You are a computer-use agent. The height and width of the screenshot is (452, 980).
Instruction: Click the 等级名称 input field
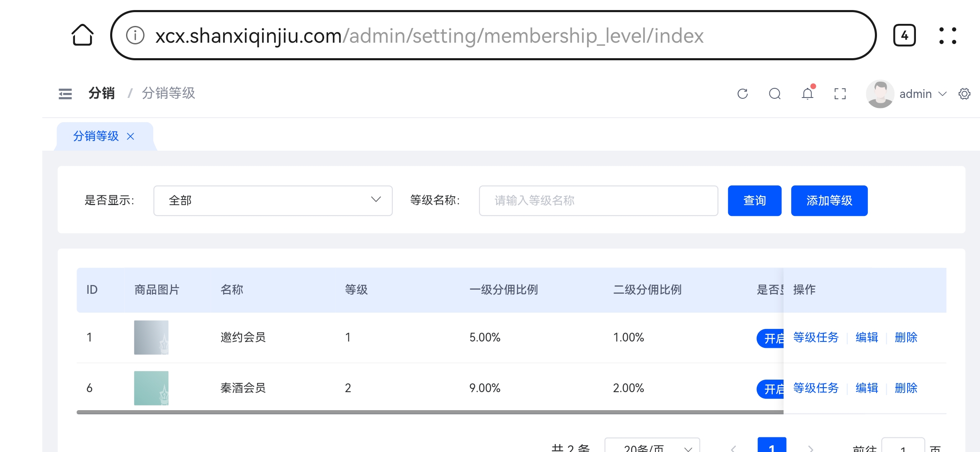click(598, 200)
